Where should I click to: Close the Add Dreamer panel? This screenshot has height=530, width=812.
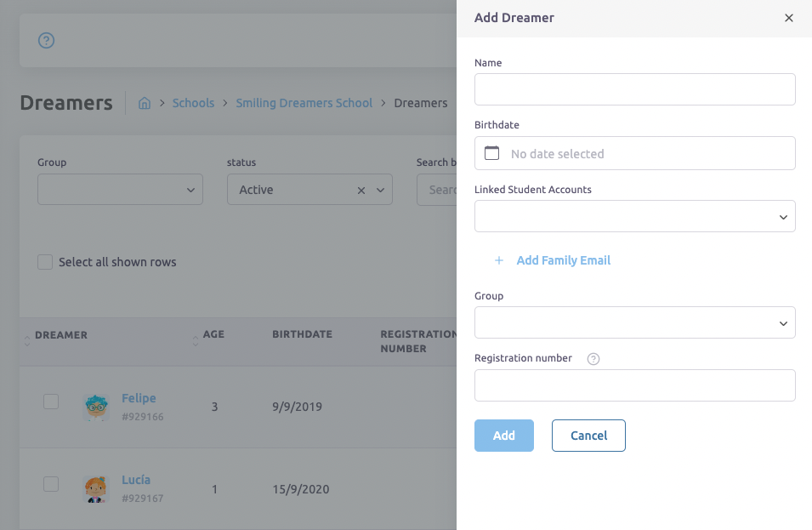point(788,18)
